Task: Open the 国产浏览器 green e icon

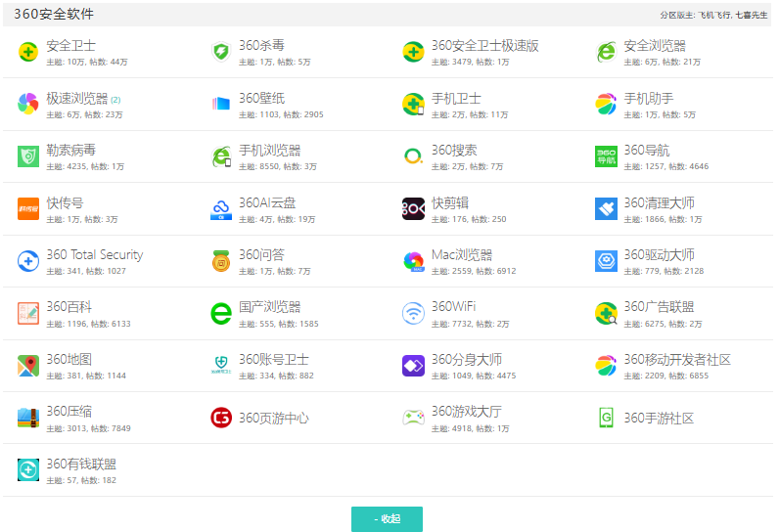Action: tap(221, 313)
